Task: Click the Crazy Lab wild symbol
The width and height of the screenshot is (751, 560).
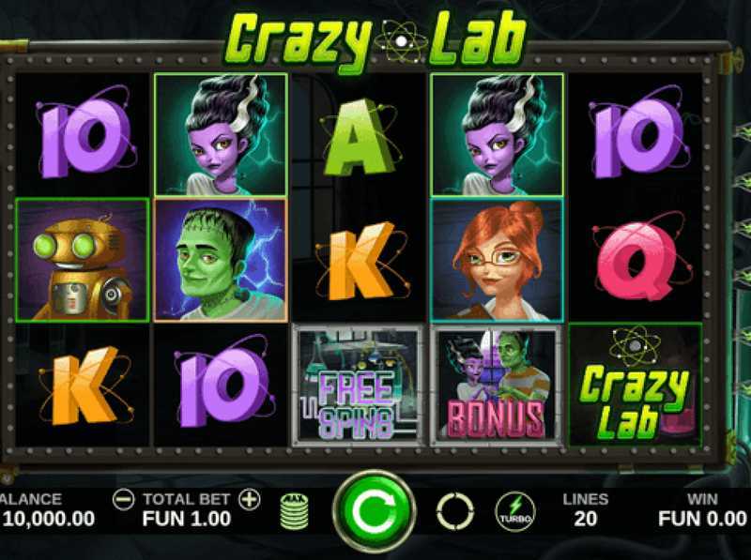Action: [x=636, y=385]
